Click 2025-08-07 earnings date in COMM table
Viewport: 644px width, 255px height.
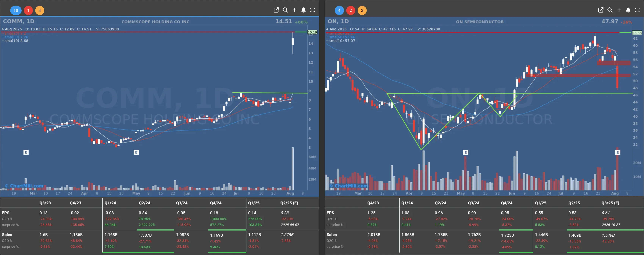[290, 225]
